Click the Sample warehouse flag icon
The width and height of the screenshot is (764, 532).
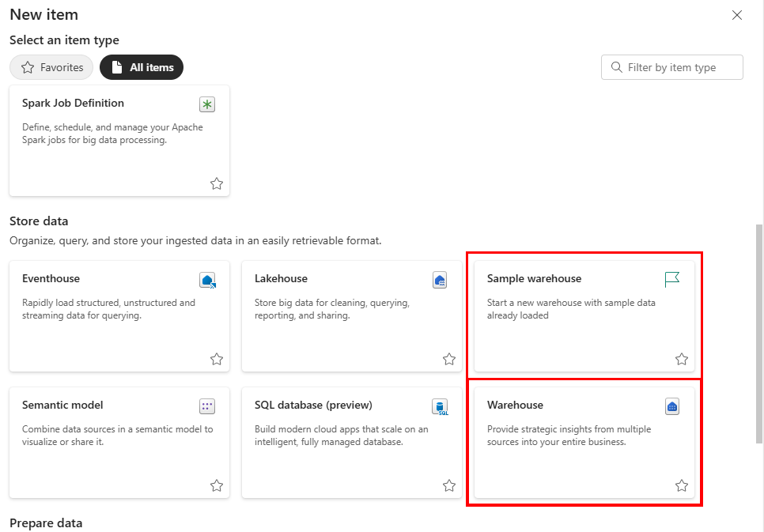pyautogui.click(x=672, y=280)
